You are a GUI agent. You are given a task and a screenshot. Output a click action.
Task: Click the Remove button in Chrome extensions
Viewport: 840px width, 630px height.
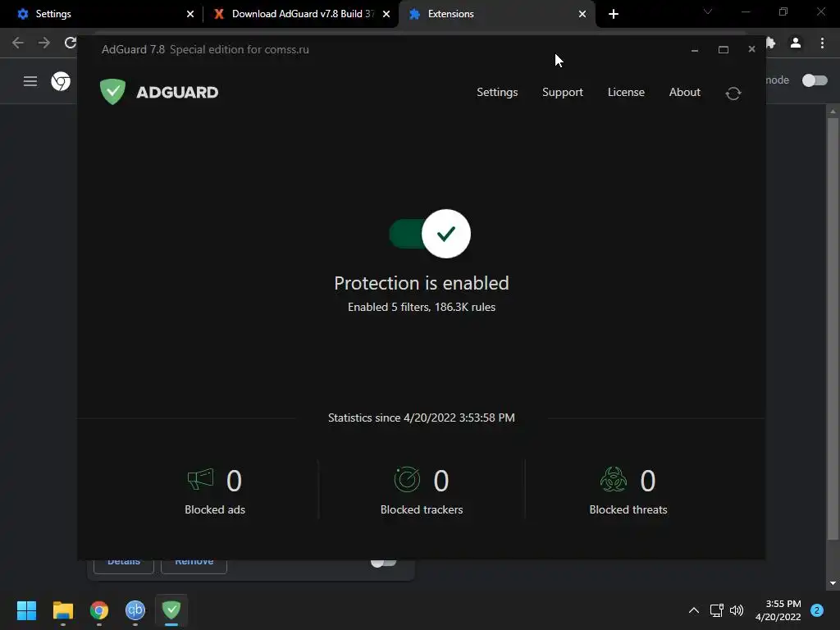[x=194, y=566]
